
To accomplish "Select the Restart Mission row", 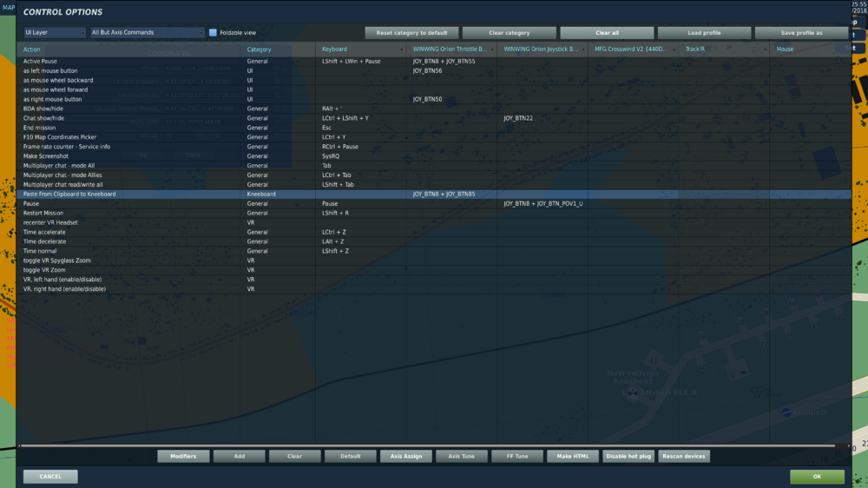I will pos(433,214).
